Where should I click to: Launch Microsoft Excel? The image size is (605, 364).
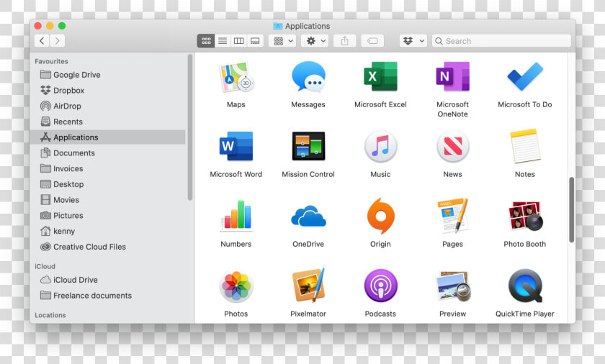click(x=380, y=76)
